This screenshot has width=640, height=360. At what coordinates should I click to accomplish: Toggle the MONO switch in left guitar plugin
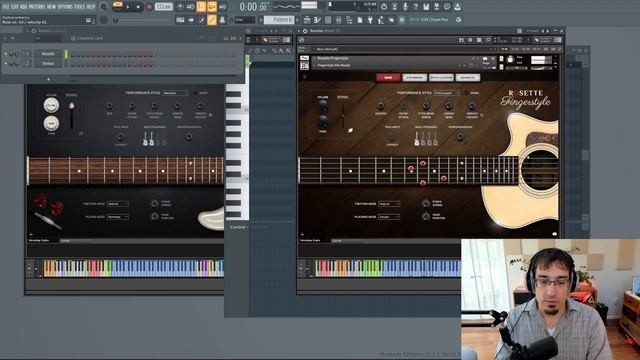coord(196,93)
